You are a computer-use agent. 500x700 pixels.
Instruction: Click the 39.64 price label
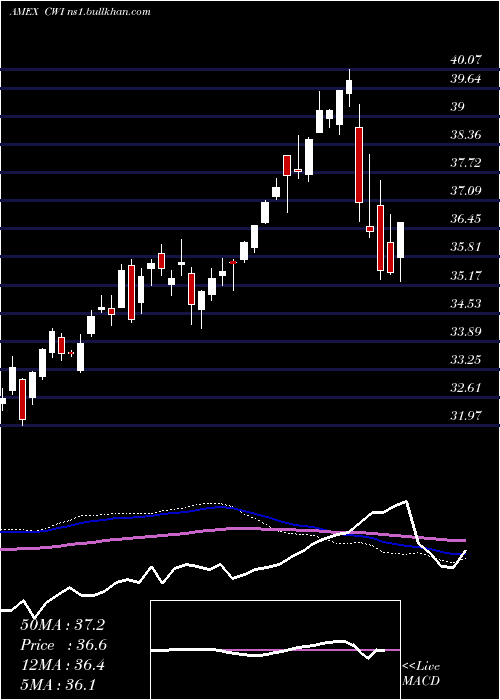[x=466, y=79]
